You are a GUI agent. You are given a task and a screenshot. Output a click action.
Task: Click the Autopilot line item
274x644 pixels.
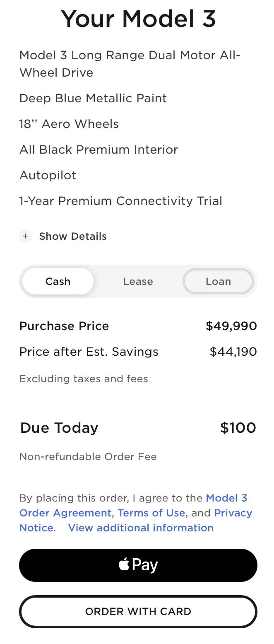[x=48, y=175]
